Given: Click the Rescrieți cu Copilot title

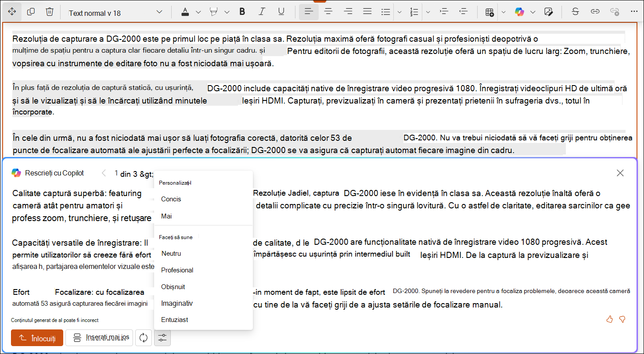Looking at the screenshot, I should pos(54,173).
